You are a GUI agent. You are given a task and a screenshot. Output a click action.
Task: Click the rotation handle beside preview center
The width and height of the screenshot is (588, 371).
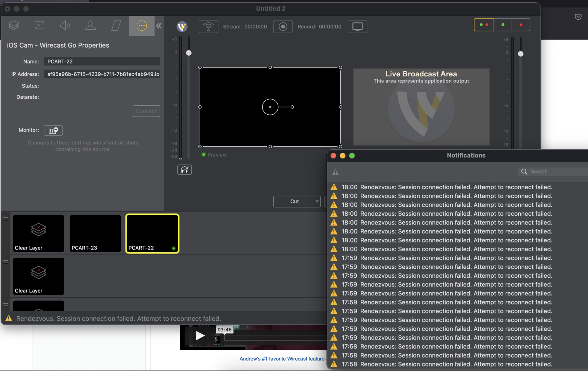[x=292, y=107]
